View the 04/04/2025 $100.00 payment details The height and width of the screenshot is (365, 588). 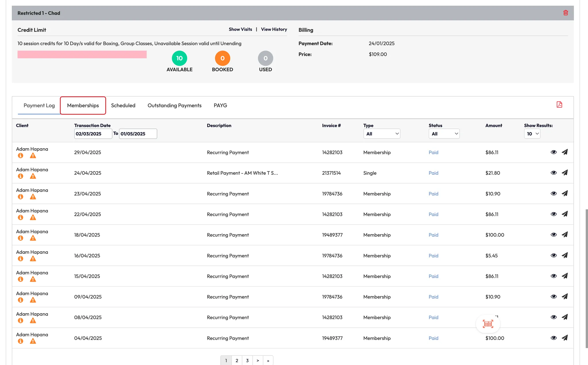pos(554,338)
